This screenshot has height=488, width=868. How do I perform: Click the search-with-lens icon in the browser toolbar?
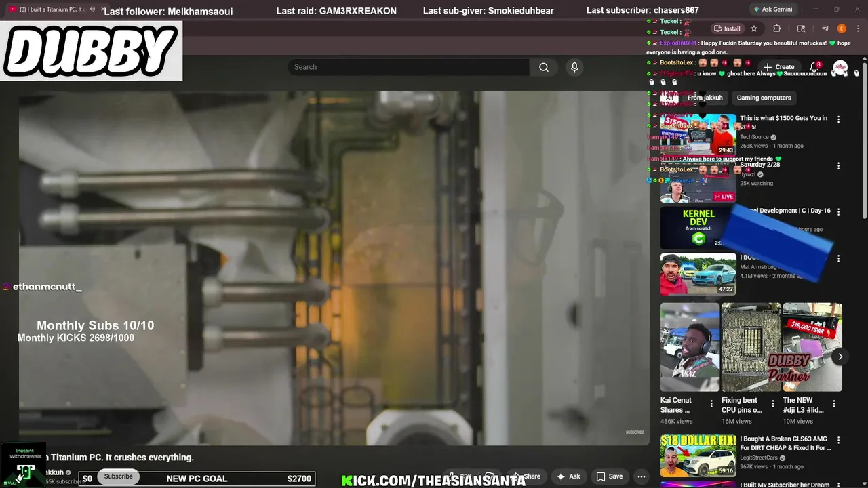801,28
